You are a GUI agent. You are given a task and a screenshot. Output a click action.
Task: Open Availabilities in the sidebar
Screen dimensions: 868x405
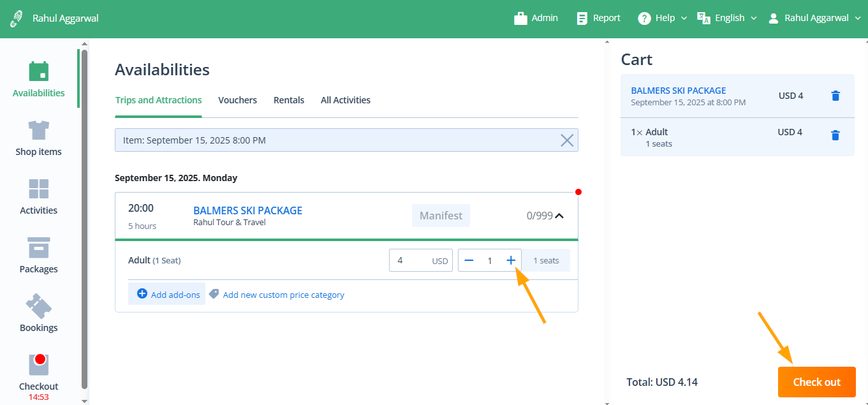pyautogui.click(x=39, y=80)
